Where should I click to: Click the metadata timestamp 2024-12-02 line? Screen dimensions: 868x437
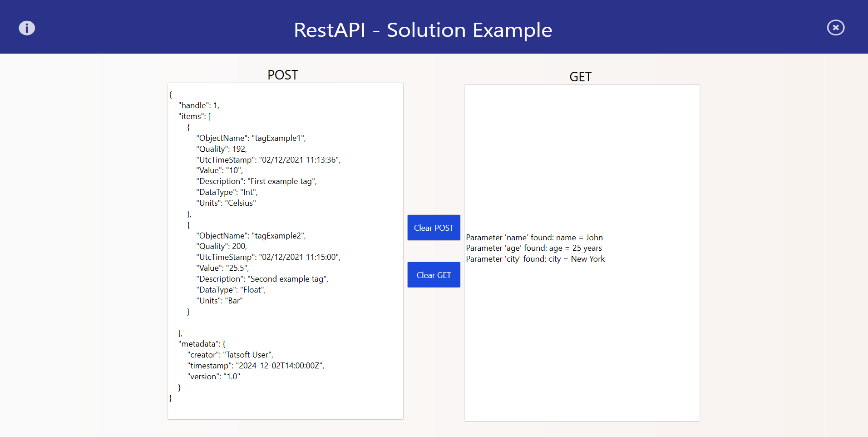coord(256,366)
